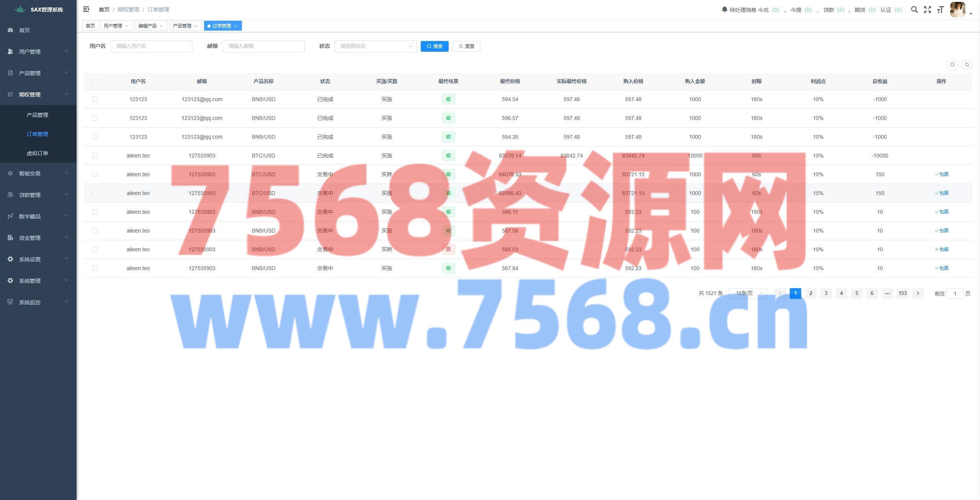Click the round search toggle icon above the table
This screenshot has height=500, width=980.
pos(952,65)
